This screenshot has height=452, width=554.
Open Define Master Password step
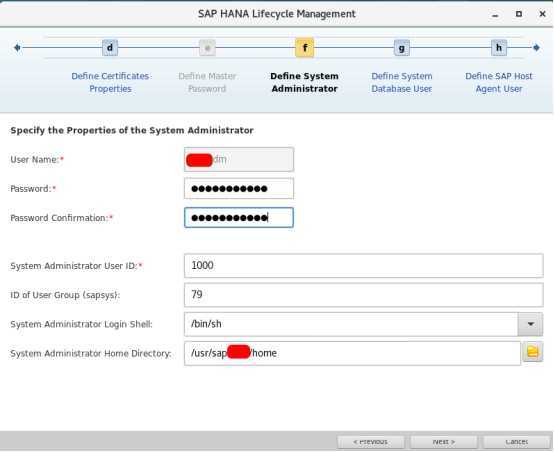[x=207, y=82]
